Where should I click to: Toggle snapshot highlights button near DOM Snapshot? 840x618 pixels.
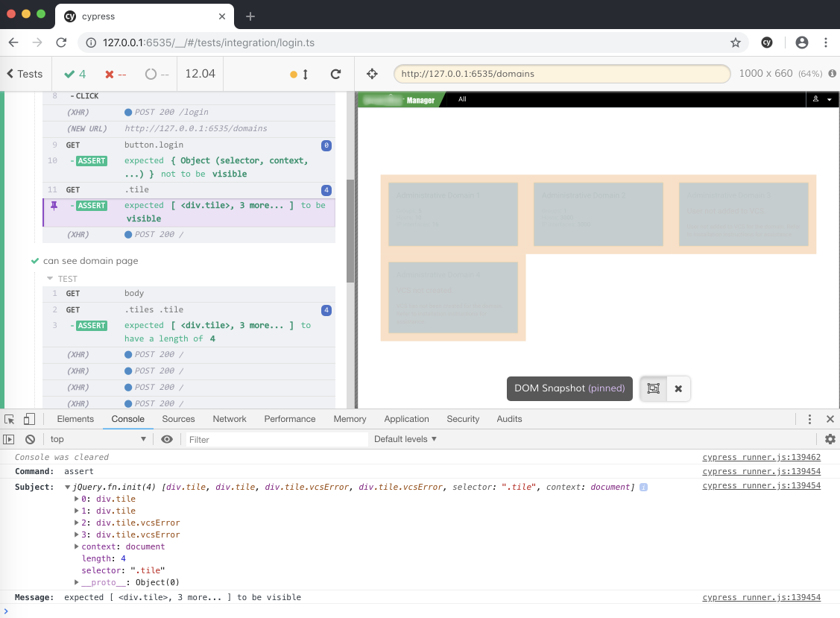[653, 388]
